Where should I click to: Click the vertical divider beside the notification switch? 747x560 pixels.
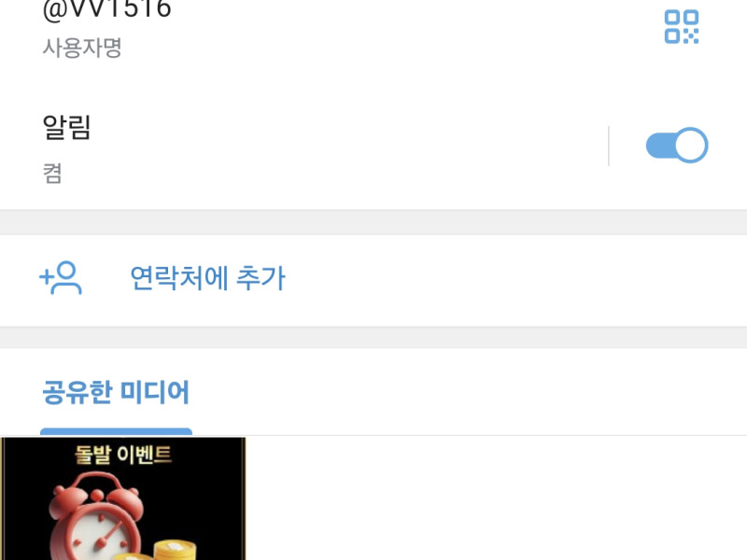[609, 146]
